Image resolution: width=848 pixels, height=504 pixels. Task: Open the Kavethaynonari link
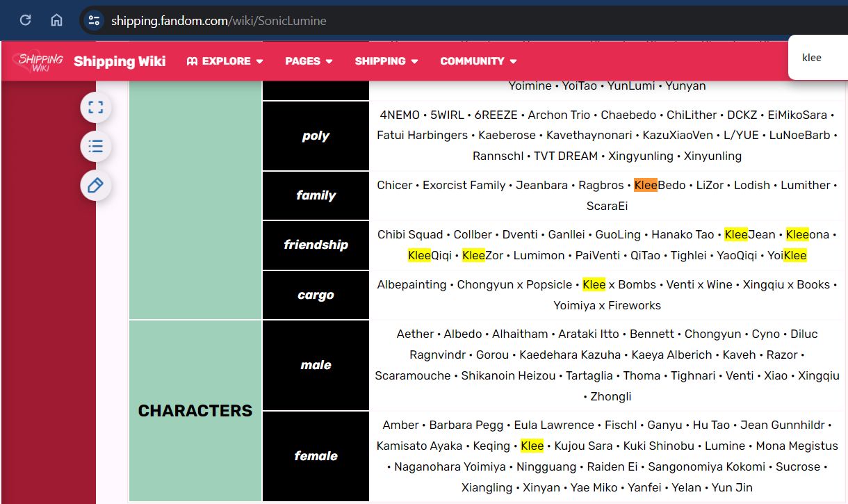pyautogui.click(x=589, y=135)
